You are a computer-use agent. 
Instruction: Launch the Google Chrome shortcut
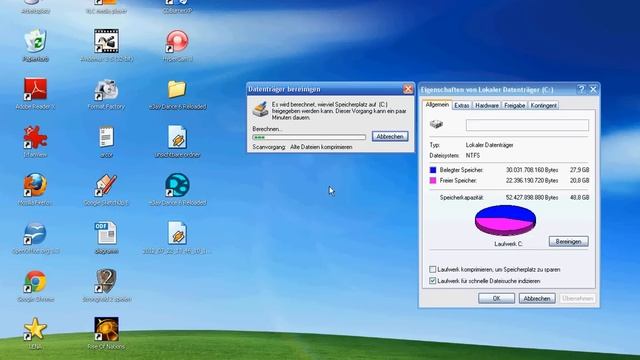(x=35, y=281)
